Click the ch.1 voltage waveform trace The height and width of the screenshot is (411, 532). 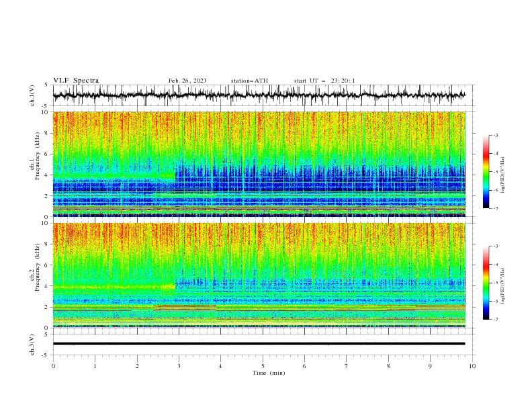(259, 95)
